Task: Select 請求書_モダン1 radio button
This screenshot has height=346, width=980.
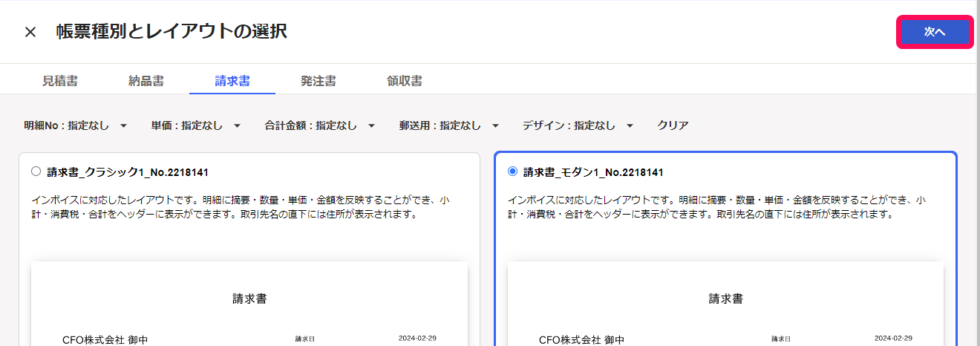Action: 512,172
